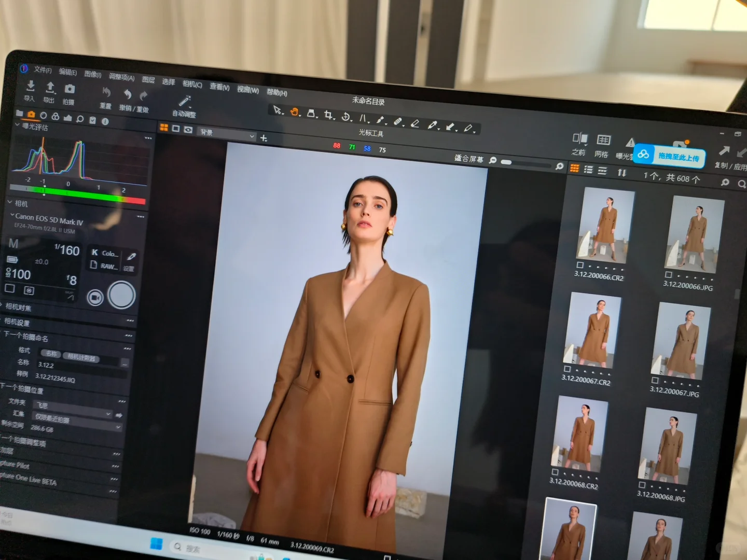This screenshot has height=560, width=747.
Task: Select the 3.12.200068.JPG thumbnail
Action: [668, 446]
